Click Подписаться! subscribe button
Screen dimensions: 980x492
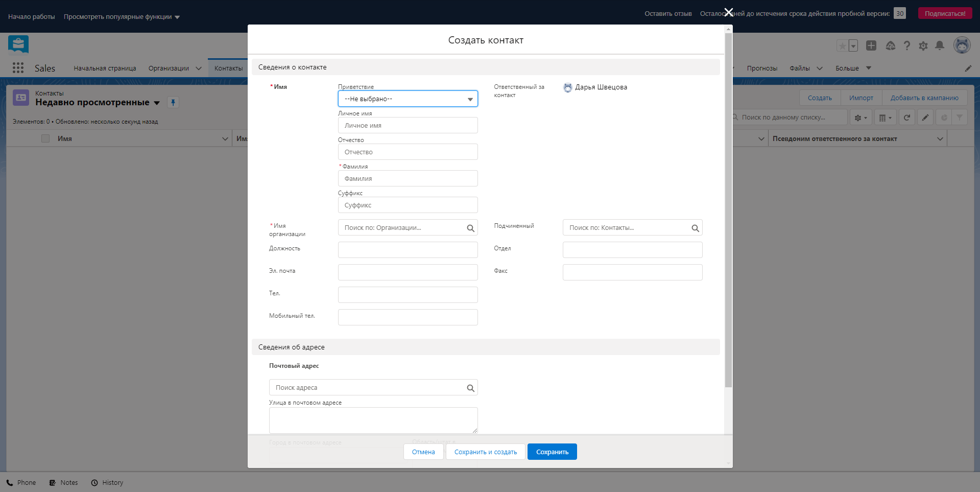(945, 13)
